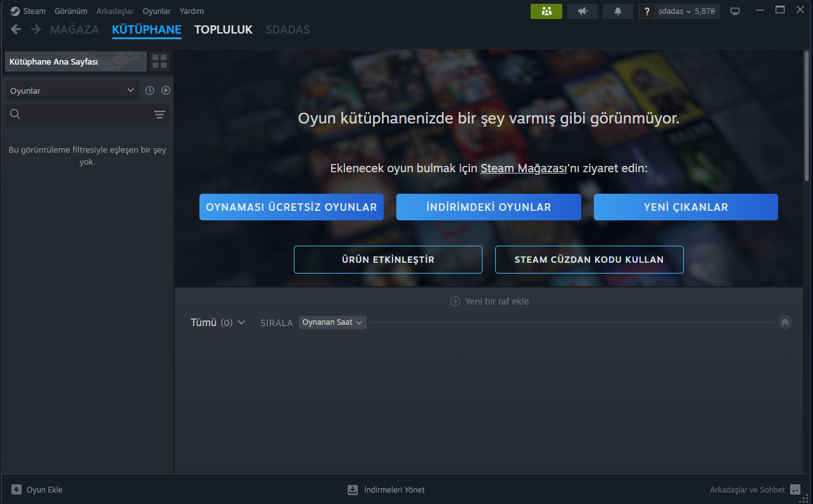Open the collections grid view icon
813x504 pixels.
(160, 61)
